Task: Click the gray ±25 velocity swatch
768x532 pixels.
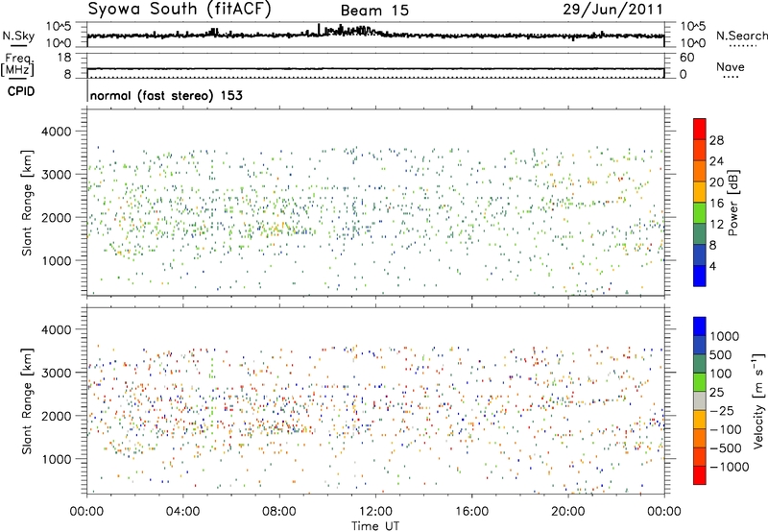Action: (700, 401)
